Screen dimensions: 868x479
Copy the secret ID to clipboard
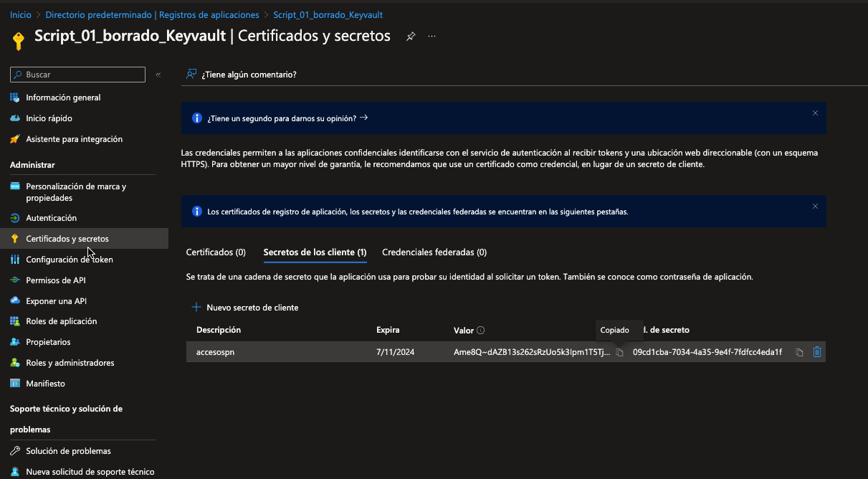tap(799, 352)
